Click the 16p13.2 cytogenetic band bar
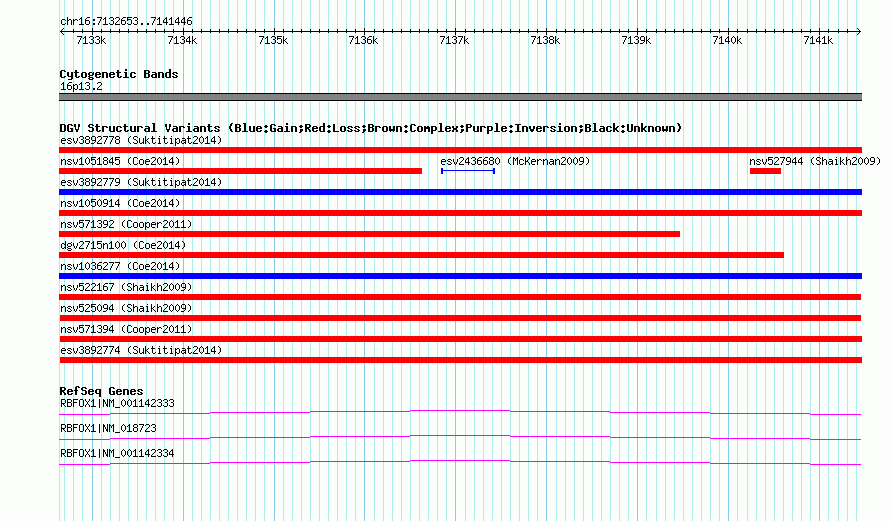This screenshot has height=521, width=890. pos(460,97)
